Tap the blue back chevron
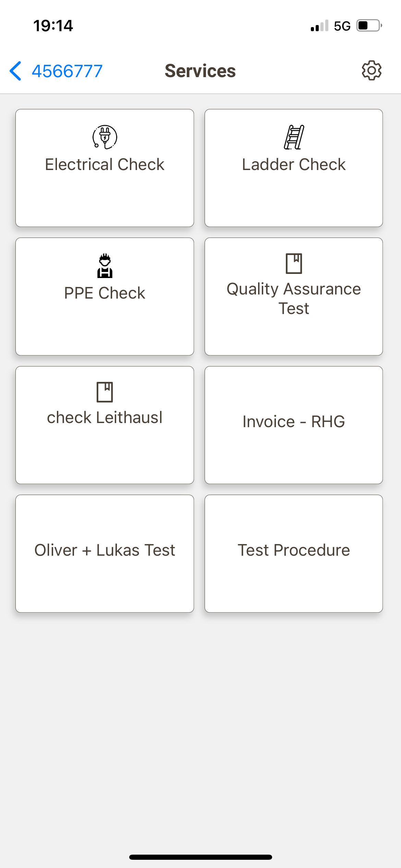 tap(16, 71)
